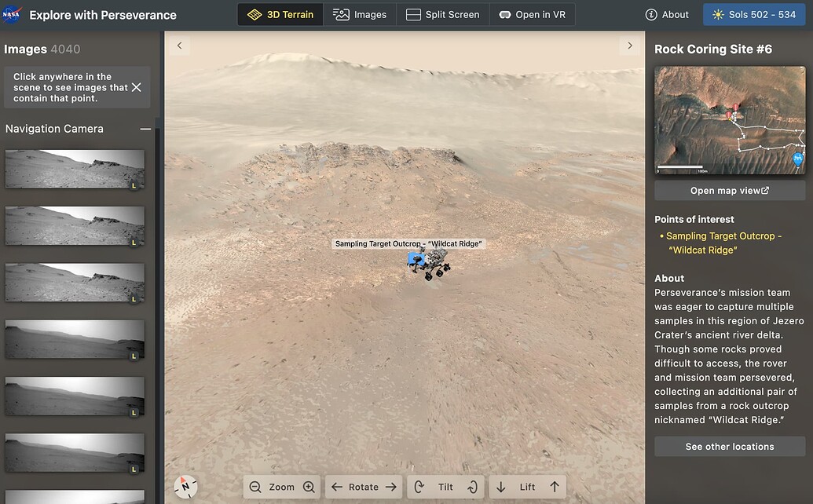Rotate the terrain right using the arrow icon

[390, 487]
